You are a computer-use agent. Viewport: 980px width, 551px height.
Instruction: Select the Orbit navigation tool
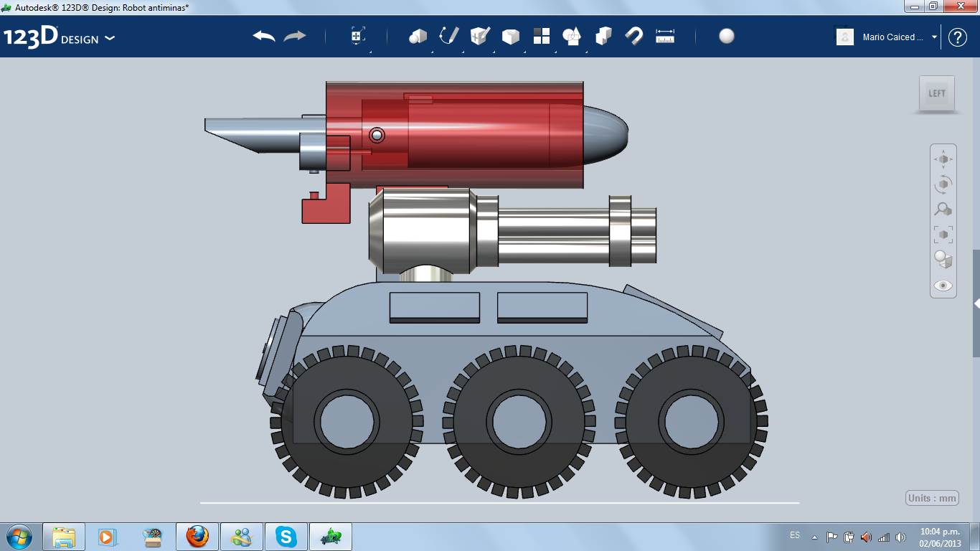(943, 184)
